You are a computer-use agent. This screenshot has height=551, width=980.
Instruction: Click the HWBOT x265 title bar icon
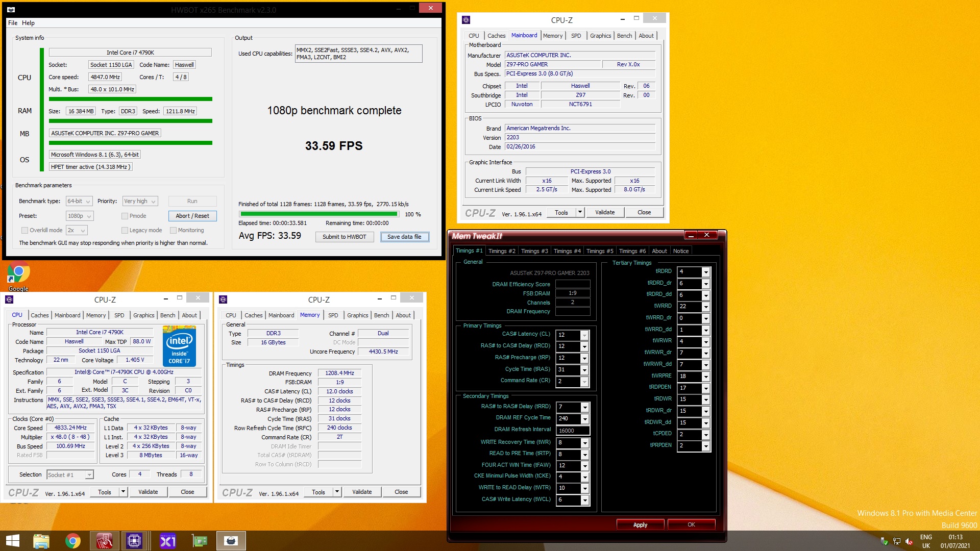click(x=11, y=9)
